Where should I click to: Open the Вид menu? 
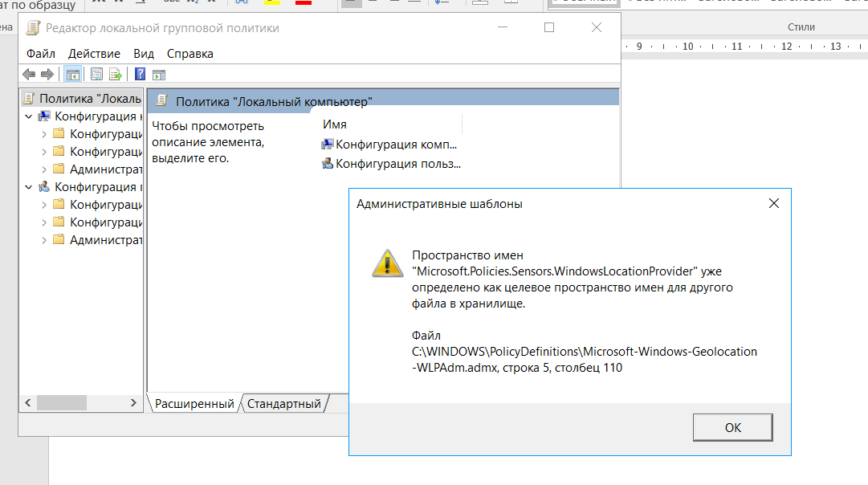click(x=144, y=54)
